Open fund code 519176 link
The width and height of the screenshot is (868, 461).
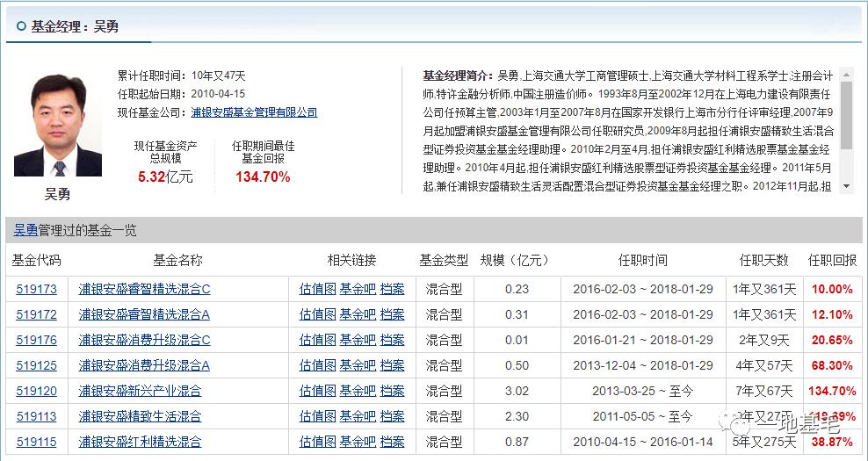(x=37, y=340)
